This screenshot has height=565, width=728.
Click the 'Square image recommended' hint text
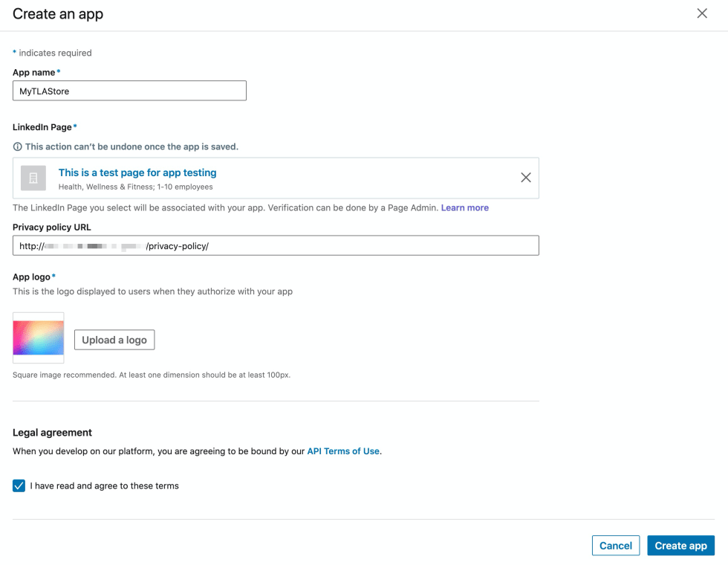click(x=152, y=375)
